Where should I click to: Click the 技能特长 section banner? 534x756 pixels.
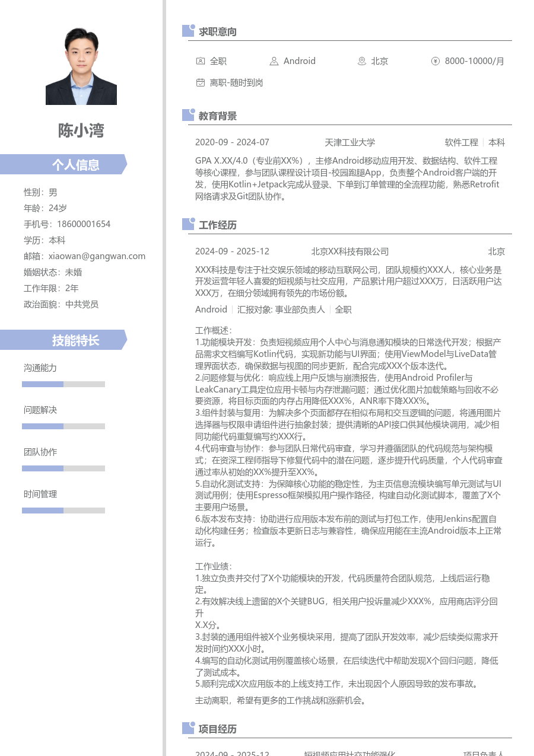[76, 340]
